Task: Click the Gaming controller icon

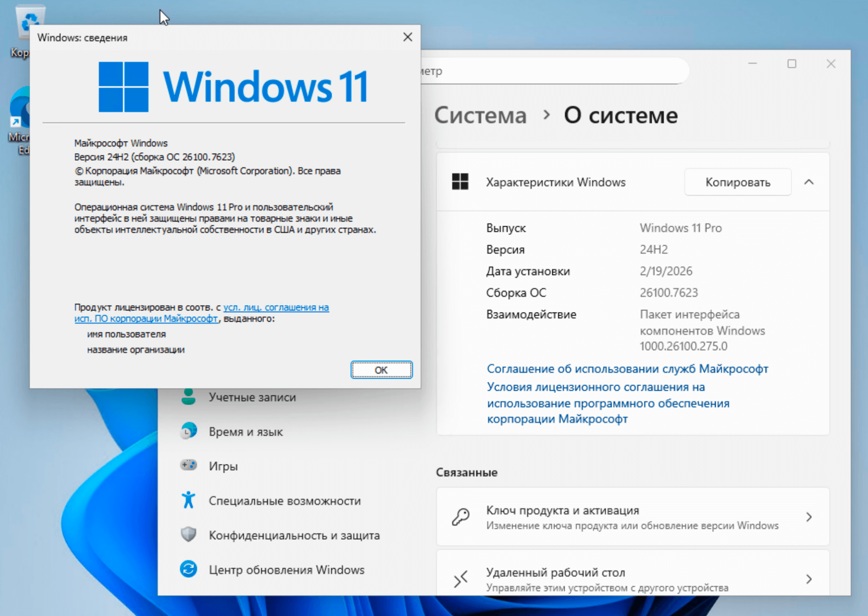Action: (x=189, y=465)
